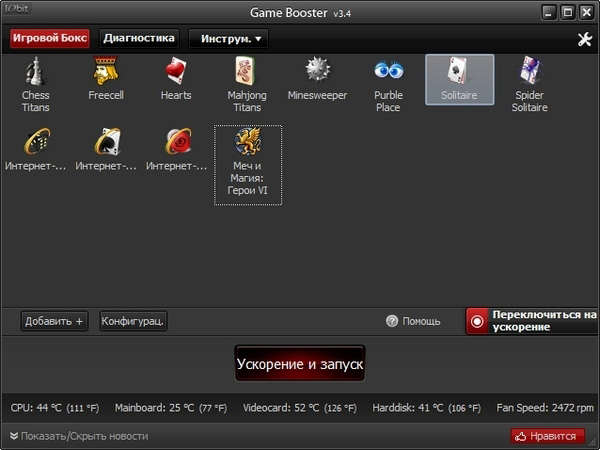Select the internet game icon with red checker
600x450 pixels.
click(x=178, y=142)
